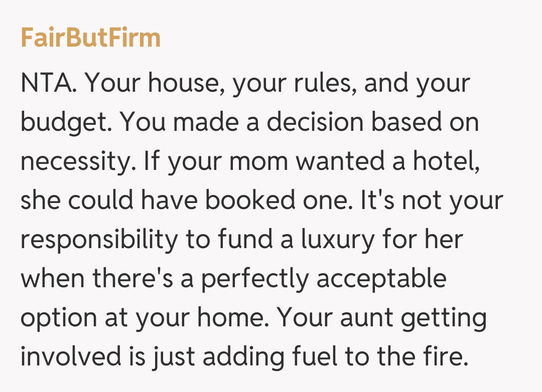Click the word "acceptable"
Viewport: 542px width, 392px height.
[381, 278]
